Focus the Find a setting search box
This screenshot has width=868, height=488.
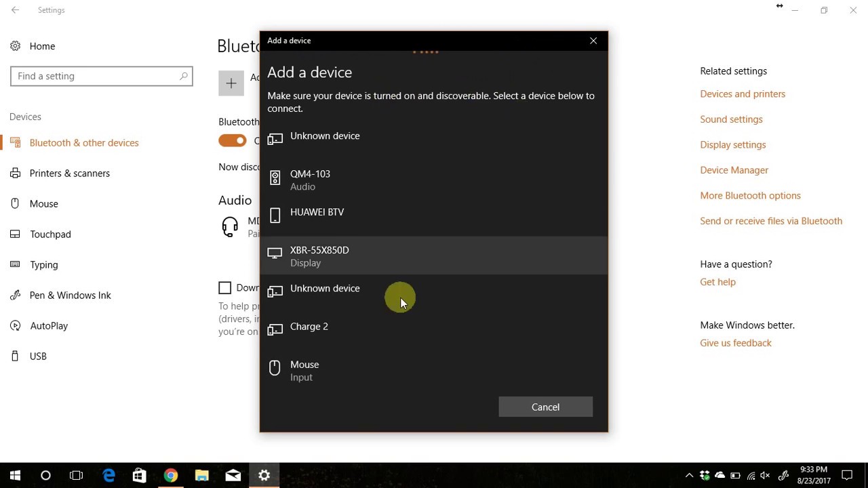102,76
